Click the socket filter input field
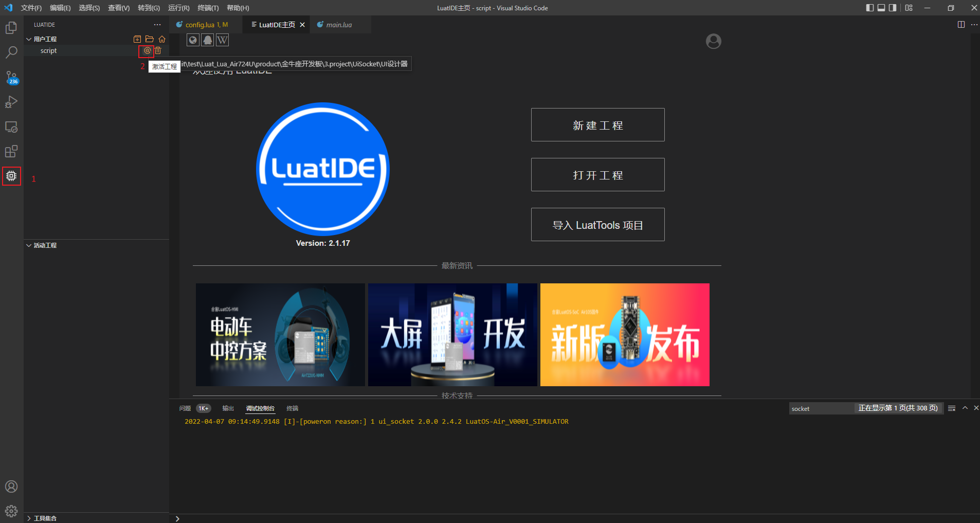The width and height of the screenshot is (980, 523). (822, 408)
